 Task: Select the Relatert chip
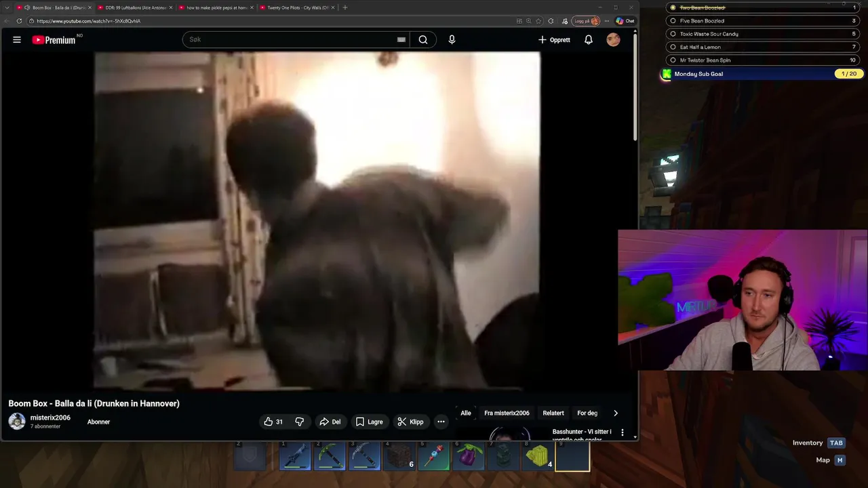pyautogui.click(x=553, y=413)
